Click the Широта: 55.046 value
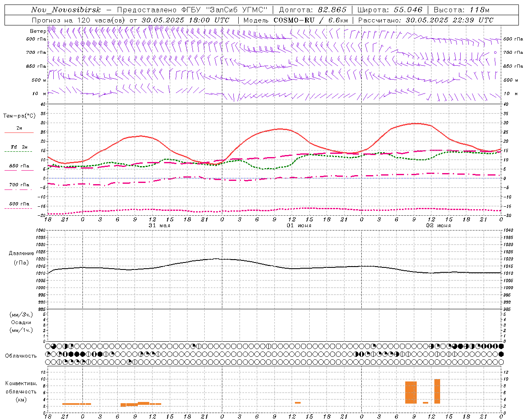 pyautogui.click(x=390, y=10)
